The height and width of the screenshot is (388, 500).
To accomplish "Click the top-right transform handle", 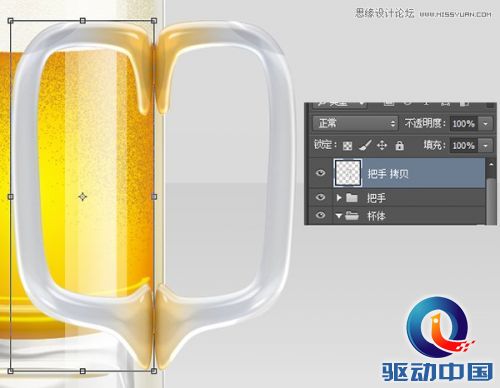I will [154, 21].
